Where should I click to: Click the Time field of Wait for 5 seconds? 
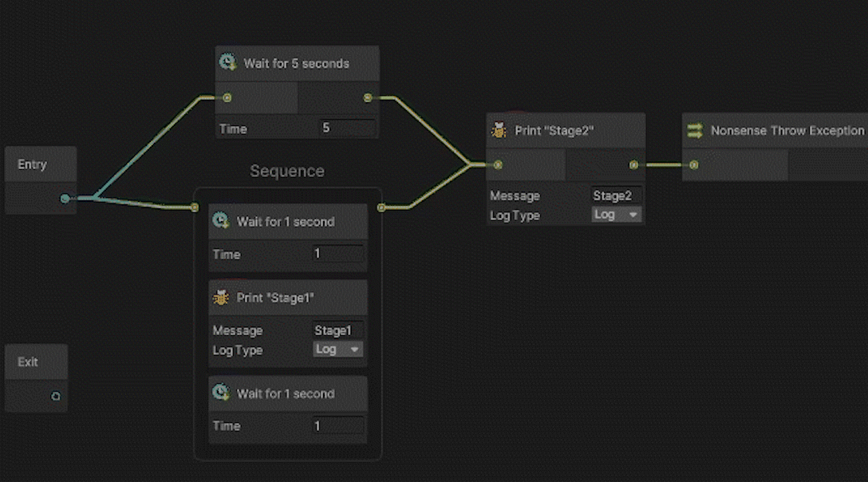coord(347,128)
